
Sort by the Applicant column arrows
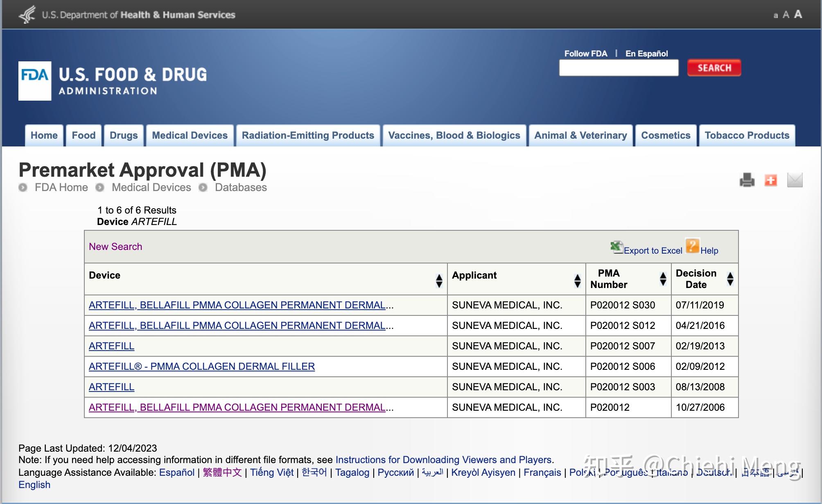coord(577,281)
